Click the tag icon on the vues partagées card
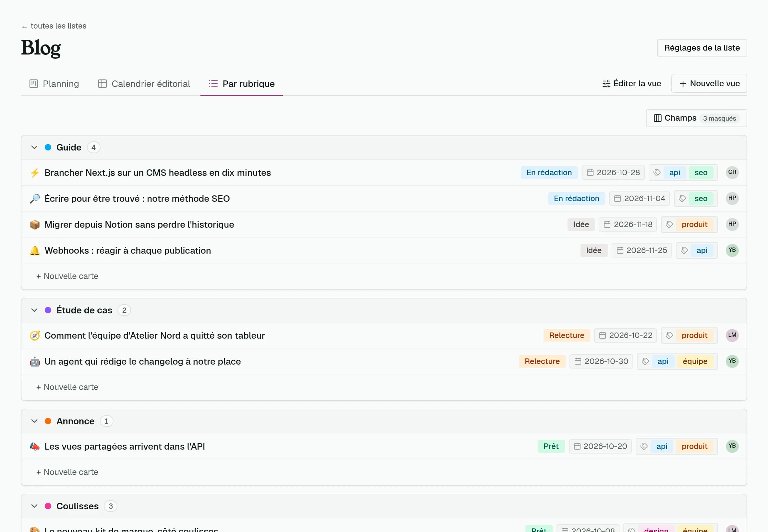This screenshot has height=532, width=768. 644,447
